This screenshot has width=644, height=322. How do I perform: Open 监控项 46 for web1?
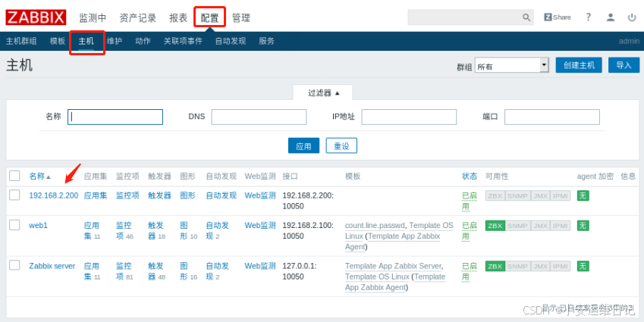click(x=124, y=230)
